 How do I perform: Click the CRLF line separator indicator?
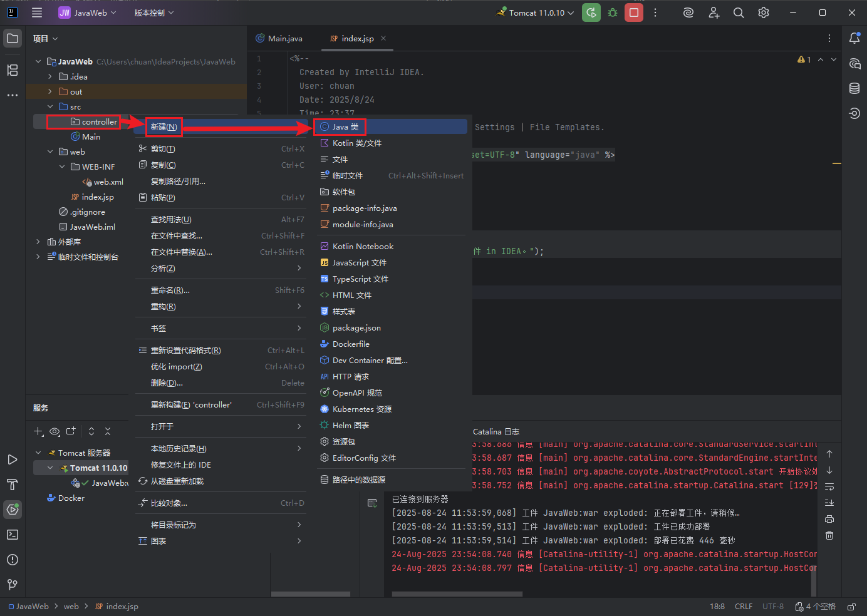[x=744, y=607]
